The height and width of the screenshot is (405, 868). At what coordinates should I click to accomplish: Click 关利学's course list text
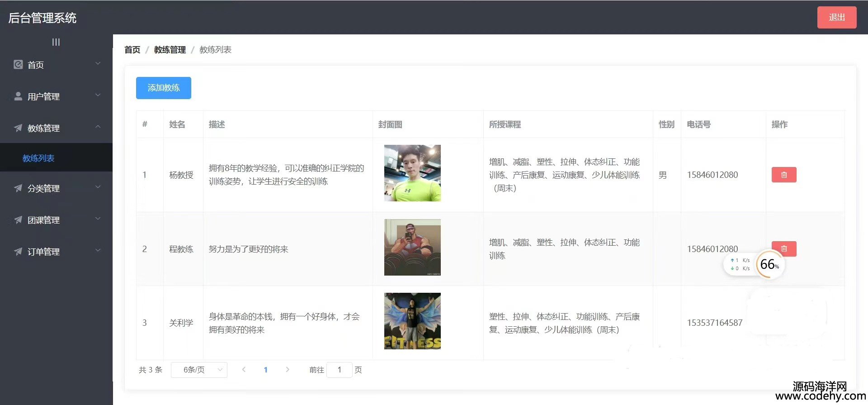click(x=565, y=323)
